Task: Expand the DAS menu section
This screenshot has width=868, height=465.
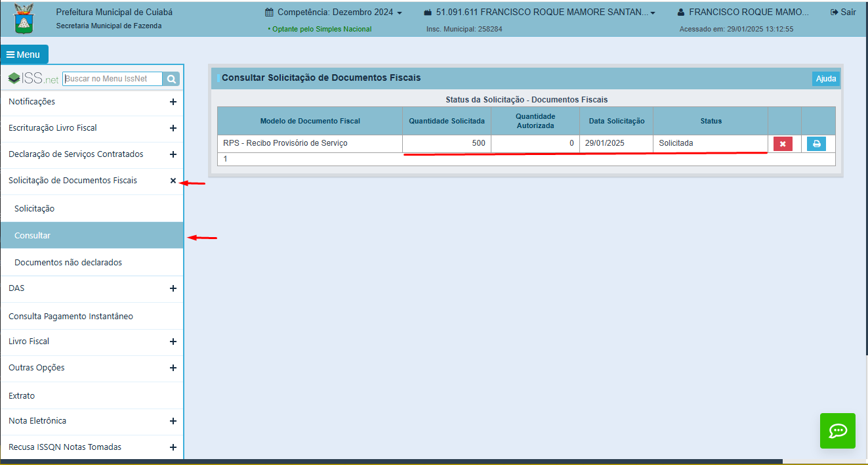Action: pos(173,288)
